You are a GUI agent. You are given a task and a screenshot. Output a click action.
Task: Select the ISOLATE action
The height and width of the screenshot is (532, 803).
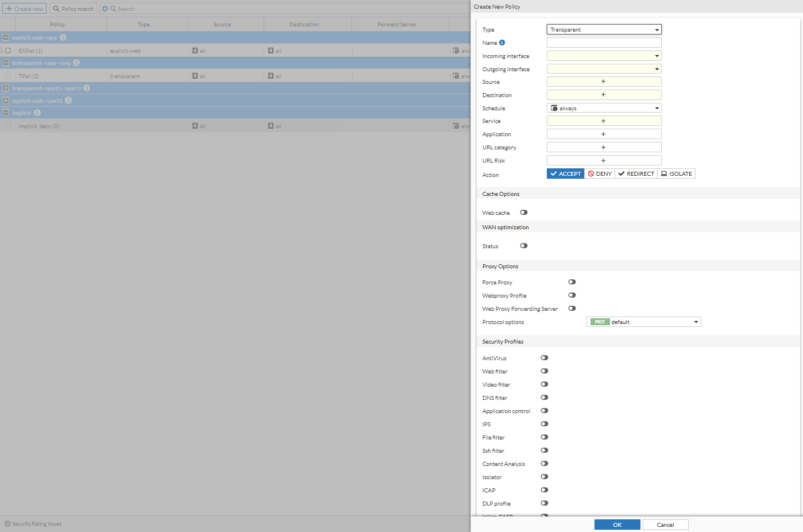676,174
